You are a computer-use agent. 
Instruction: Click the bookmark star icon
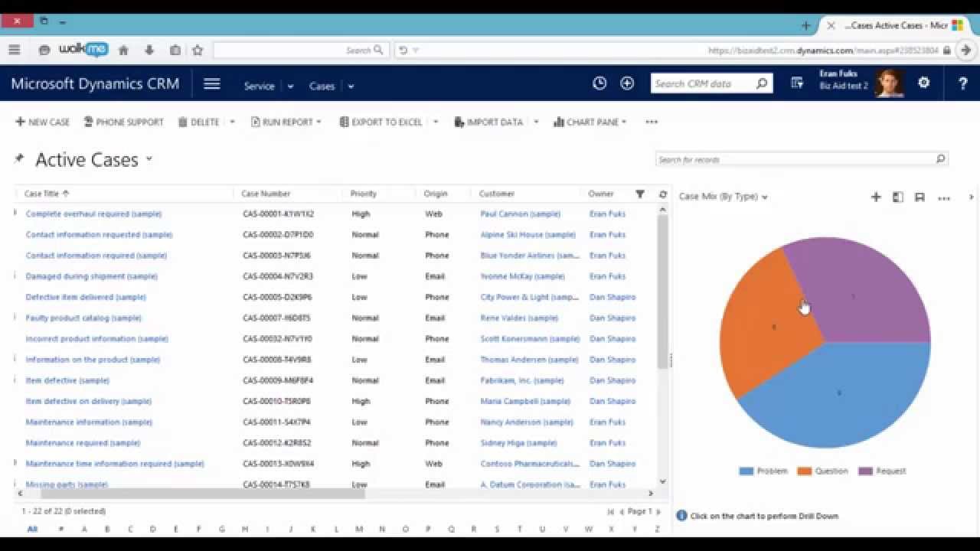click(198, 50)
